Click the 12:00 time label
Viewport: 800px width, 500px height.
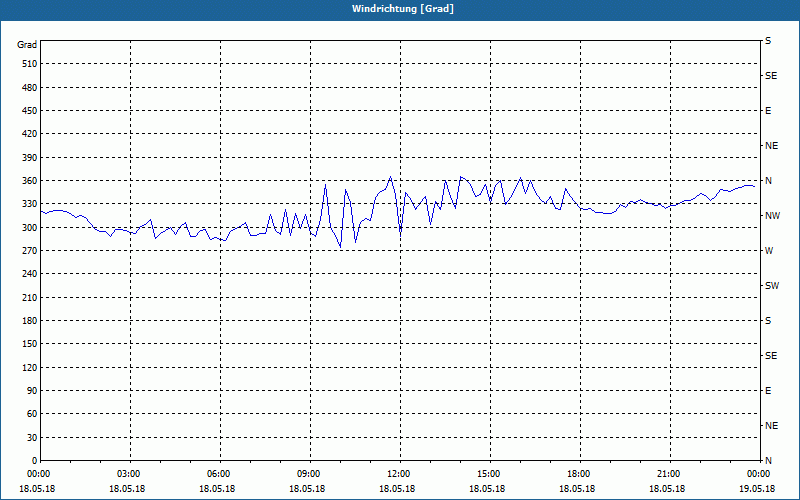pos(397,474)
